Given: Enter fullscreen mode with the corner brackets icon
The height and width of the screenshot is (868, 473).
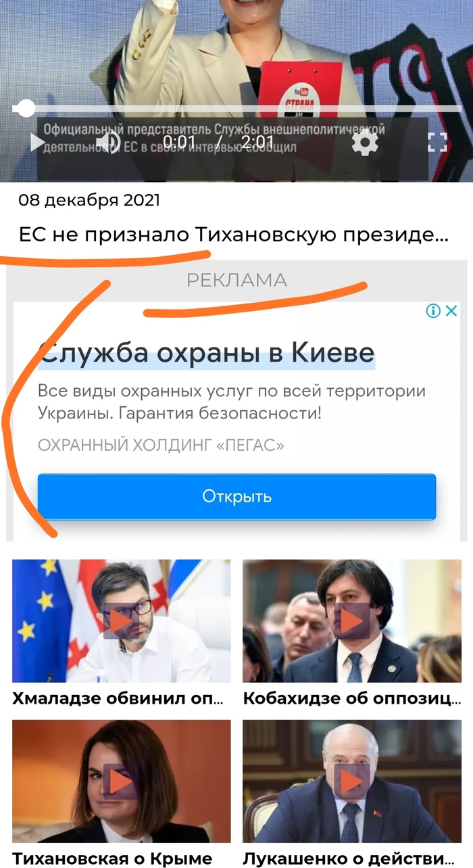Looking at the screenshot, I should click(438, 143).
